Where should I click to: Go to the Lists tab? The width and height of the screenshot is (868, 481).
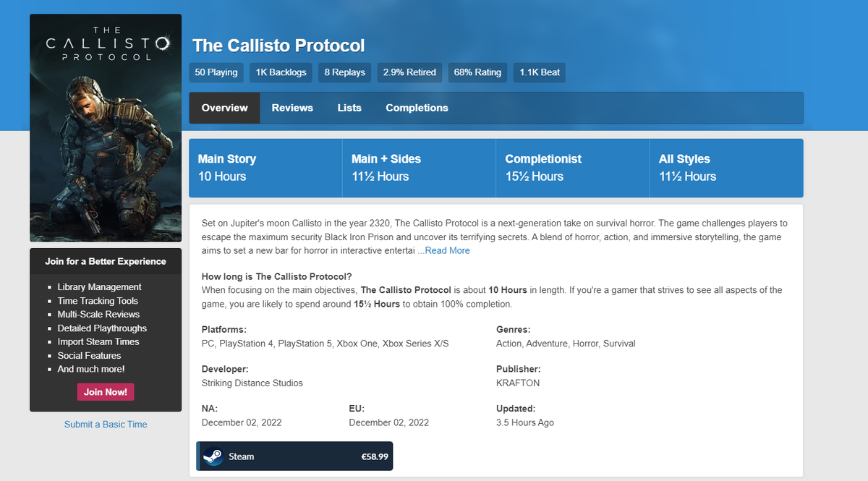point(349,108)
